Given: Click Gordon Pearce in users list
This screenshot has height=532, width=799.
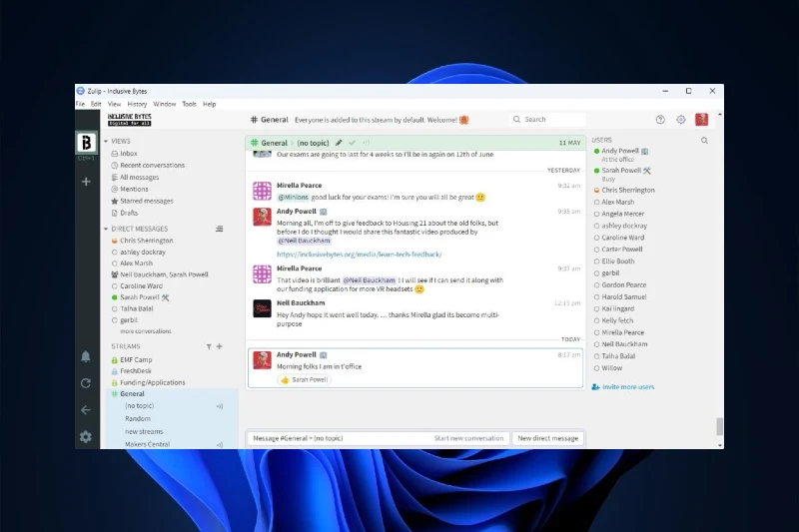Looking at the screenshot, I should (623, 285).
